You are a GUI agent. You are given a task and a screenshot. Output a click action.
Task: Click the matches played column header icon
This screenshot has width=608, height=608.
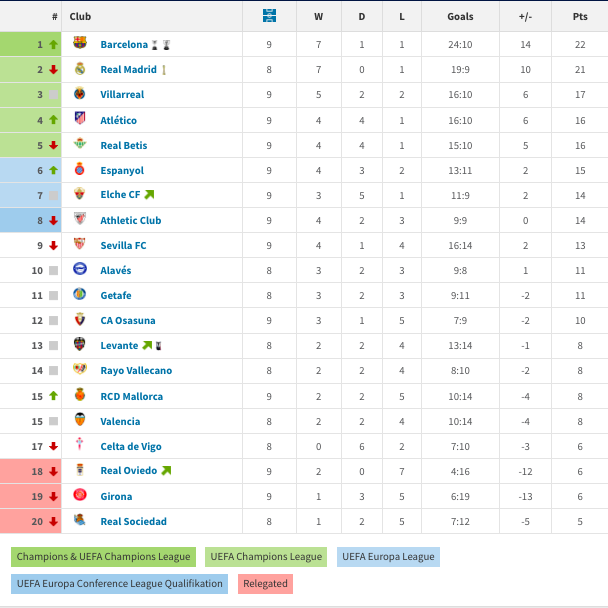click(269, 16)
